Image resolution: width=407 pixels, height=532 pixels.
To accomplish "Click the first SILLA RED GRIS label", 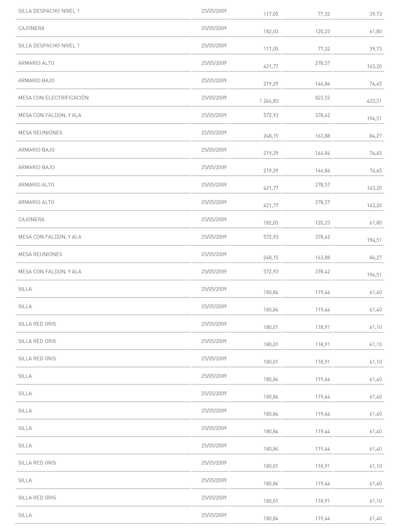I will point(37,324).
